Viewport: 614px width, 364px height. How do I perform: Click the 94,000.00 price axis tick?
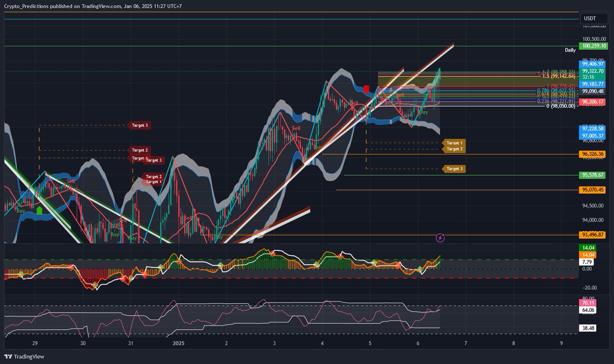[594, 220]
